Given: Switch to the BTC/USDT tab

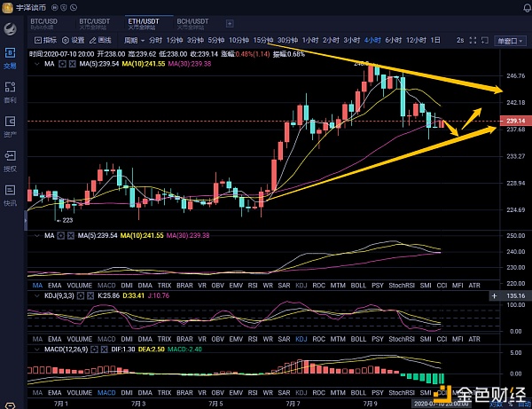Looking at the screenshot, I should 93,20.
